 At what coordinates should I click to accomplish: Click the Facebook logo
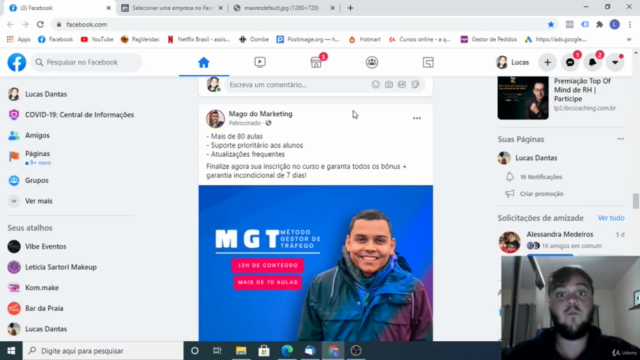(x=17, y=62)
